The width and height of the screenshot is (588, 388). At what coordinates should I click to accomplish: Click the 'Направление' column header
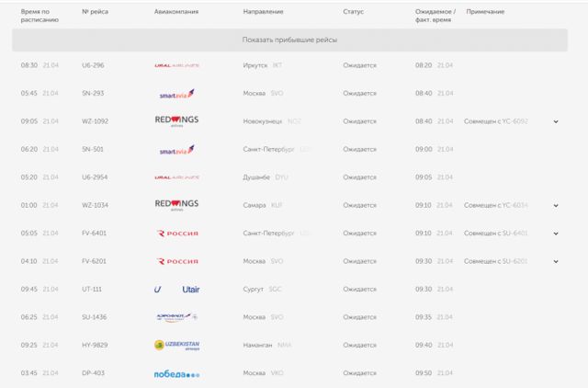263,12
